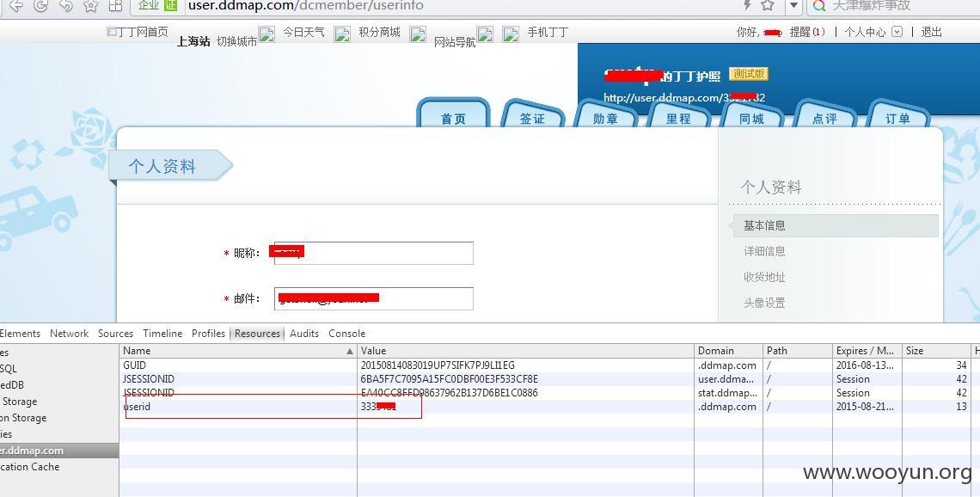Open 手机丁丁 link
Image resolution: width=980 pixels, height=497 pixels.
548,32
